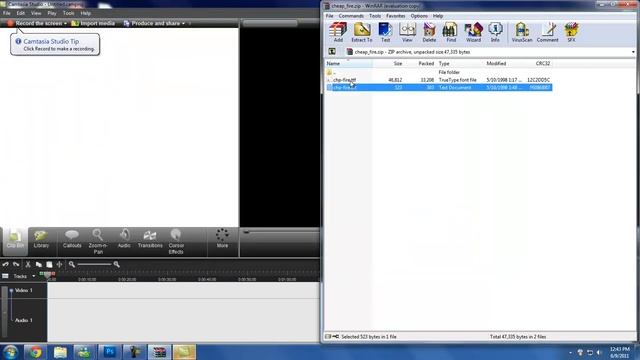Open WinRAR Options menu
Image resolution: width=640 pixels, height=360 pixels.
tap(419, 16)
